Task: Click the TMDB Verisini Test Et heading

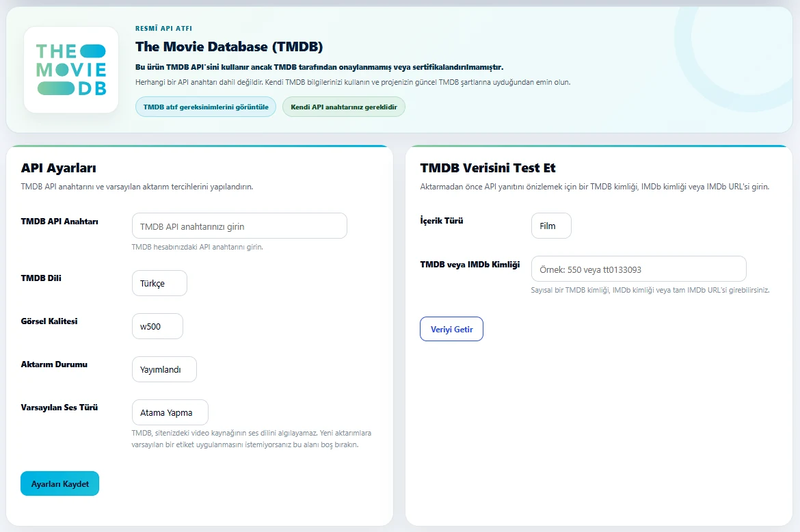Action: point(488,168)
